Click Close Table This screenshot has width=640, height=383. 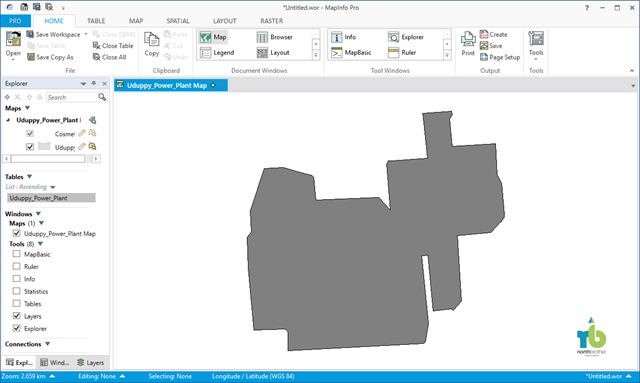(113, 46)
